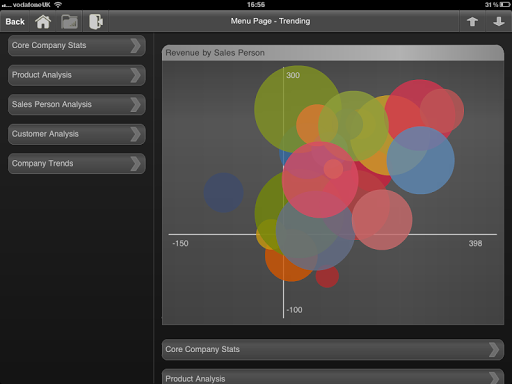The width and height of the screenshot is (512, 384).
Task: Open Core Company Stats in sidebar
Action: pos(77,45)
